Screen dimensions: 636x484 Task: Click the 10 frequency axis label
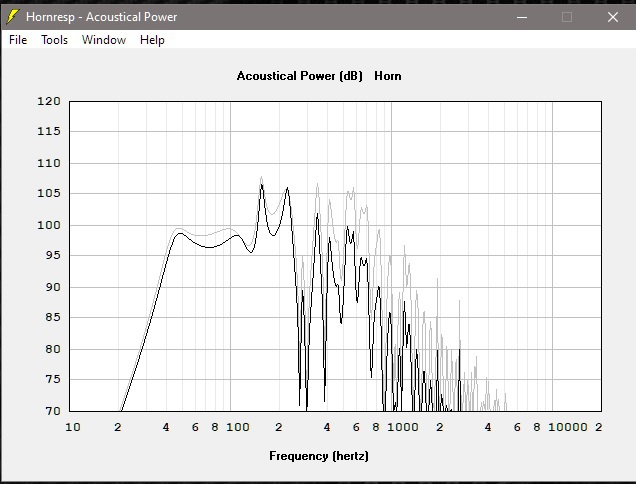coord(73,427)
